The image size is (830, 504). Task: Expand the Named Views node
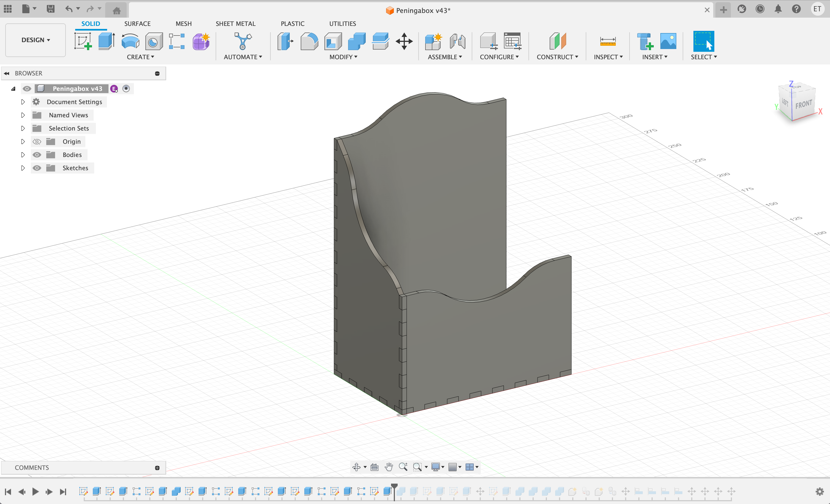tap(23, 115)
